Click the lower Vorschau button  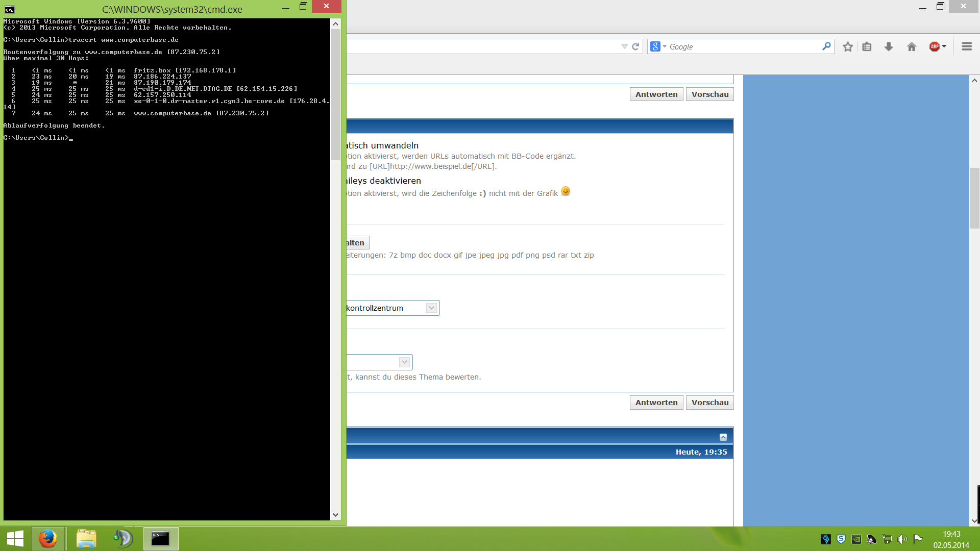[709, 403]
